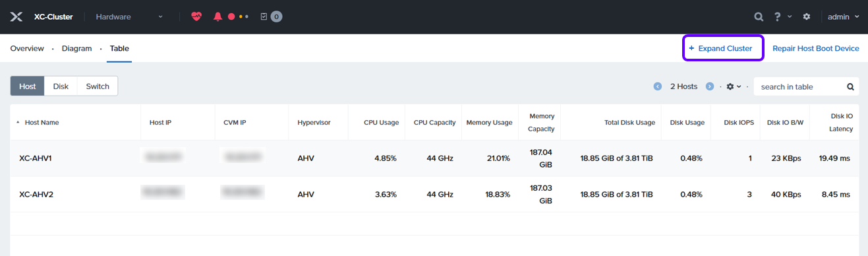This screenshot has width=868, height=256.
Task: Click Expand Cluster
Action: pos(723,48)
